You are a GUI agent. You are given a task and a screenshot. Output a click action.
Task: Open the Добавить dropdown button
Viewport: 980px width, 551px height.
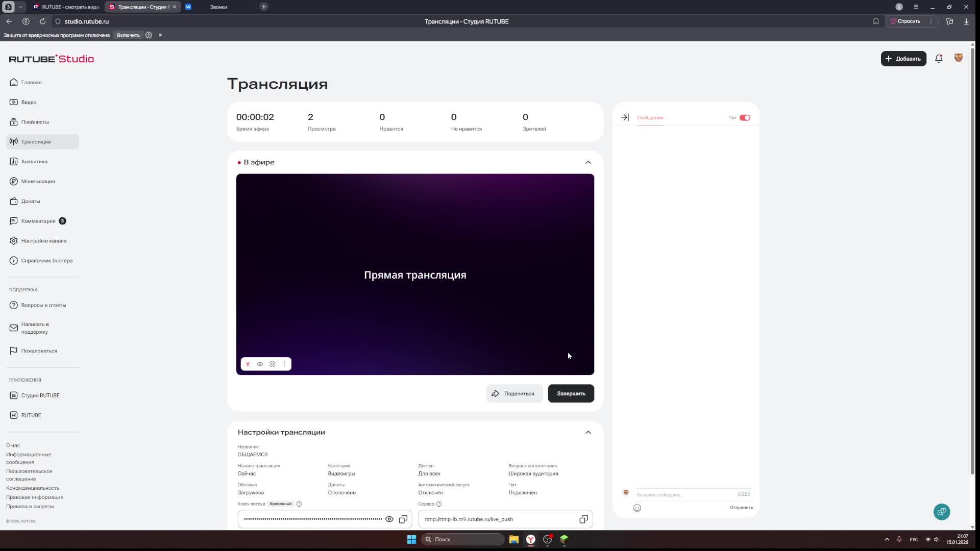[x=903, y=59]
